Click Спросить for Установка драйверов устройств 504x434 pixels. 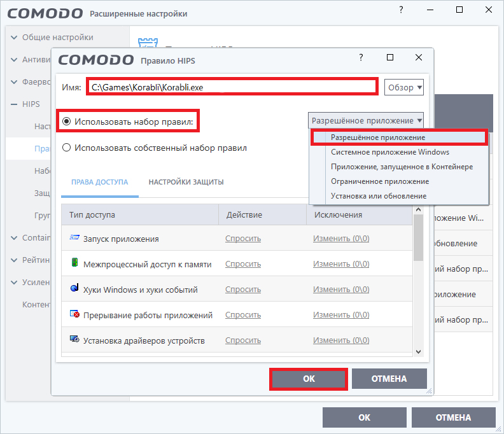point(243,340)
